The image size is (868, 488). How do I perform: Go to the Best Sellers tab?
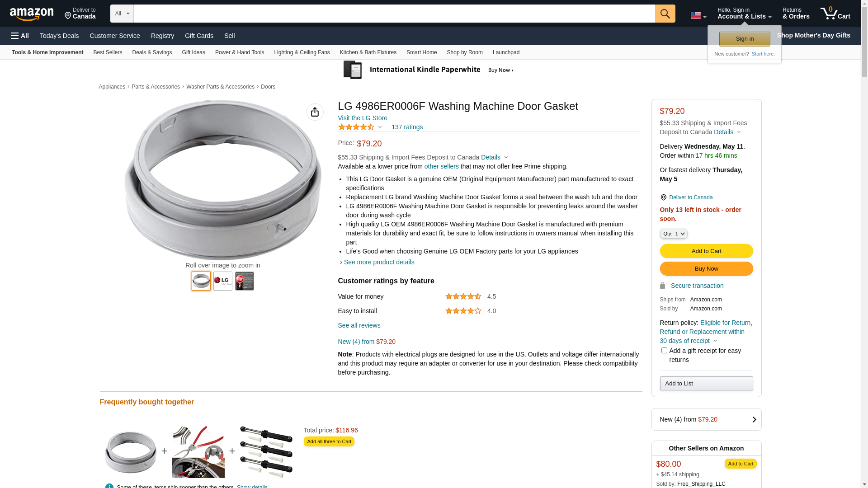click(108, 52)
